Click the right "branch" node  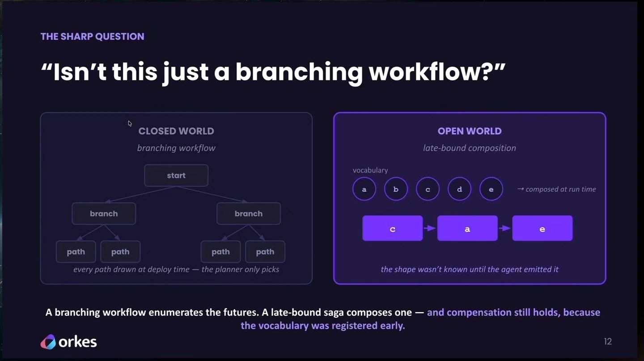click(249, 213)
